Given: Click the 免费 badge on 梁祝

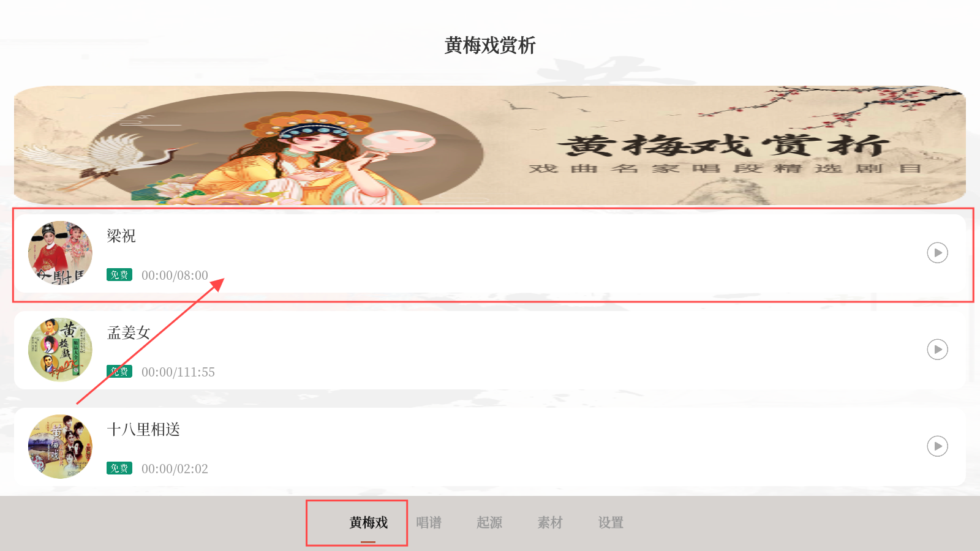Looking at the screenshot, I should (x=119, y=275).
